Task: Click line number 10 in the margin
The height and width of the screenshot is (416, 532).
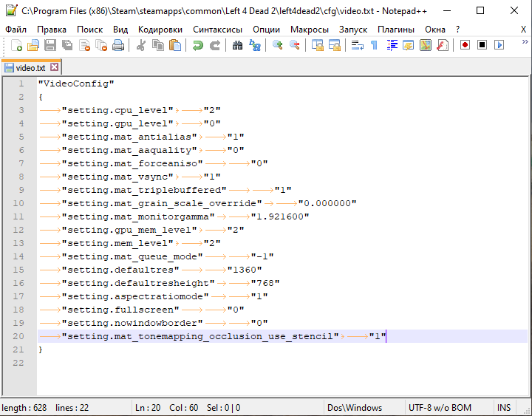Action: tap(18, 203)
